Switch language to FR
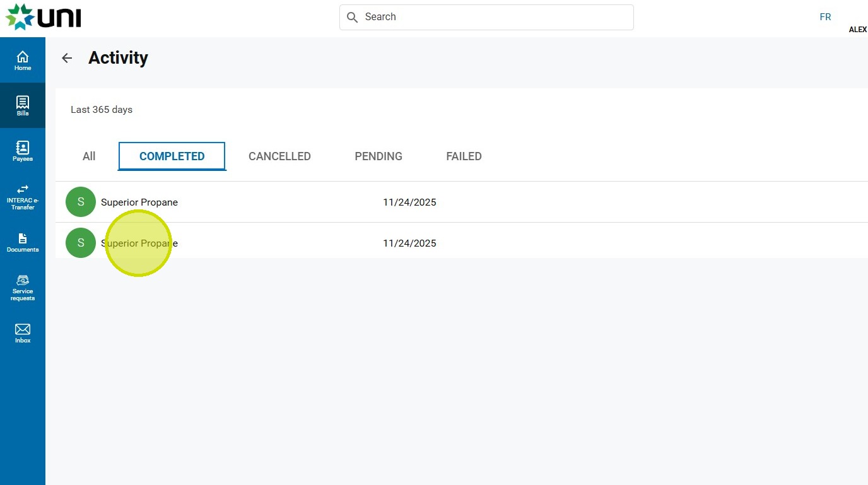This screenshot has height=485, width=868. (x=825, y=17)
